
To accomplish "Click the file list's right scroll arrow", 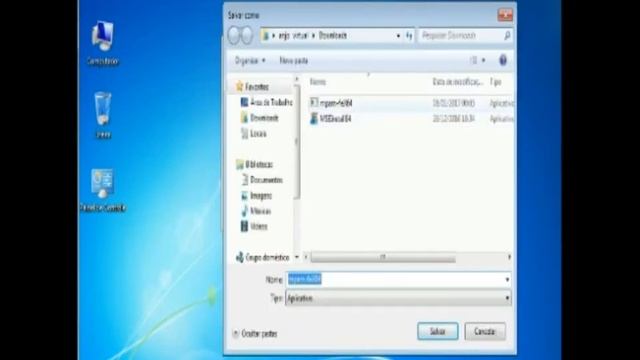I will click(509, 257).
